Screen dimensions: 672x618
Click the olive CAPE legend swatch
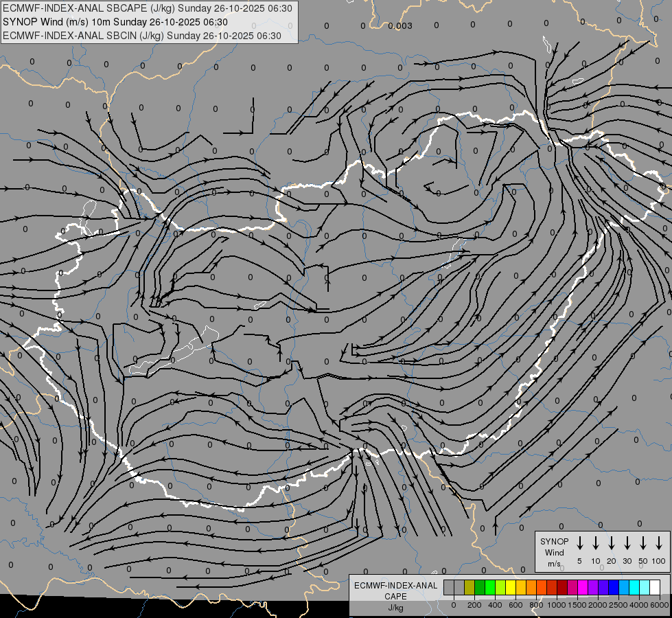pos(470,587)
